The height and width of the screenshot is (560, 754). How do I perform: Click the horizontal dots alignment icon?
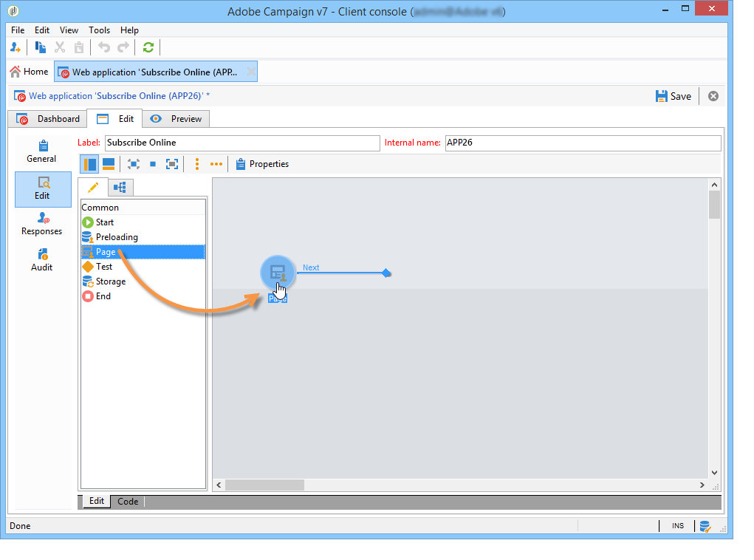click(x=216, y=164)
